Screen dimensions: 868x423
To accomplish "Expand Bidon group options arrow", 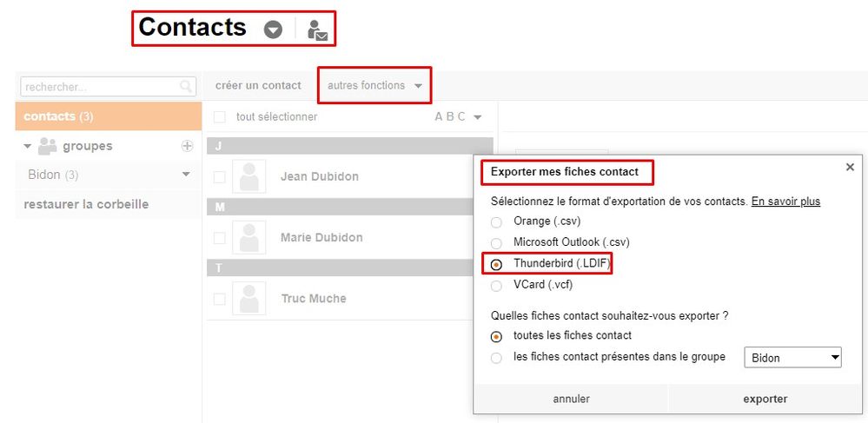I will [186, 175].
